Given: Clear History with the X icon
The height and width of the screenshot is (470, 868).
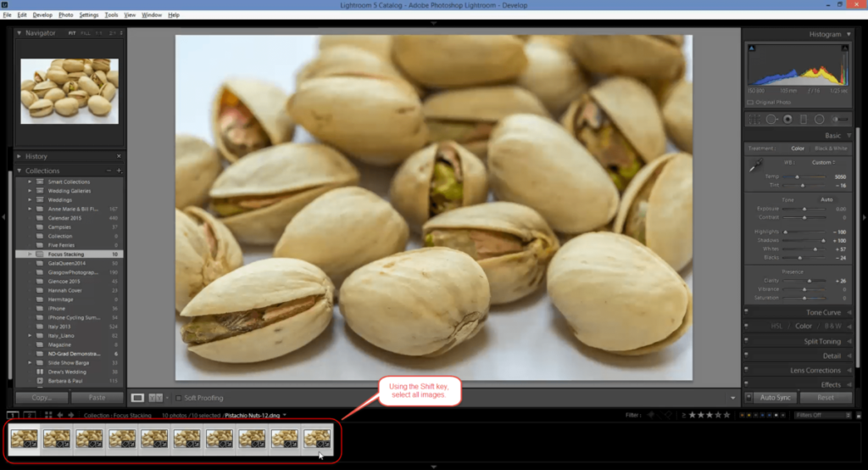Looking at the screenshot, I should coord(119,156).
